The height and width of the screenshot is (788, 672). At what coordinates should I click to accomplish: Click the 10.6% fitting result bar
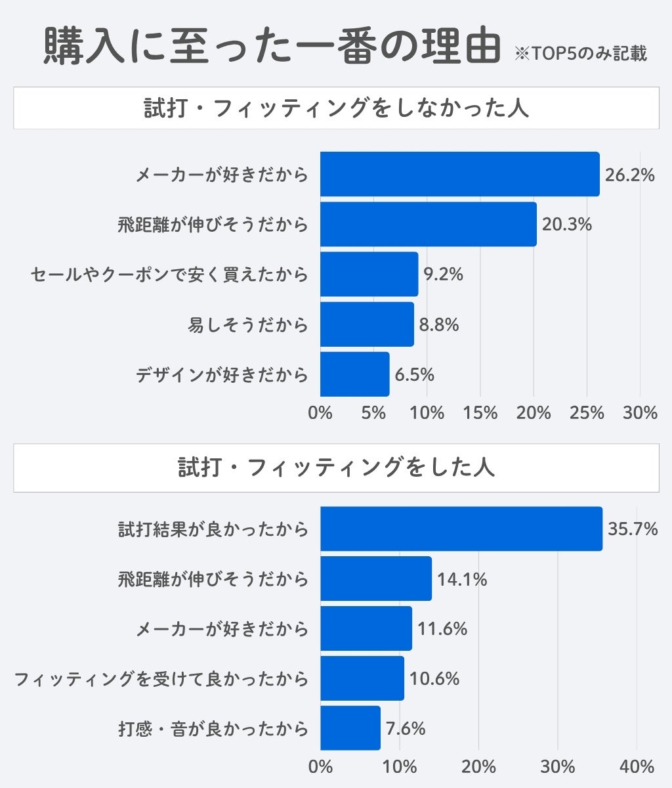point(362,678)
